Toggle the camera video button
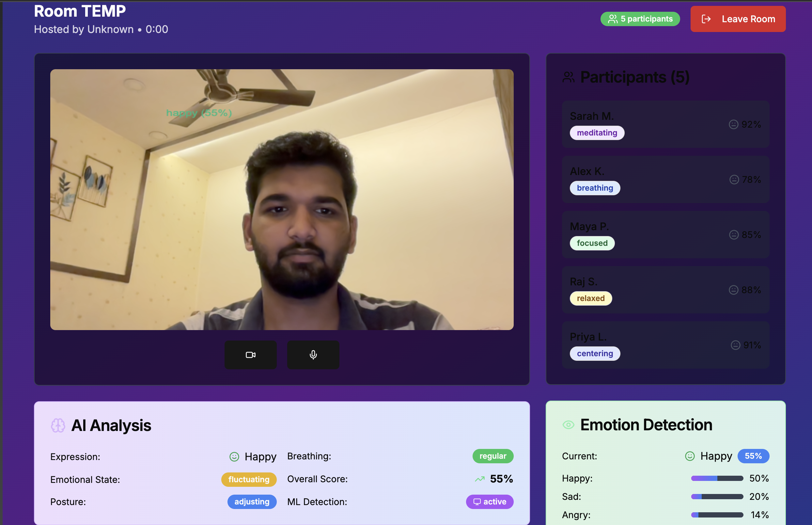 click(250, 355)
